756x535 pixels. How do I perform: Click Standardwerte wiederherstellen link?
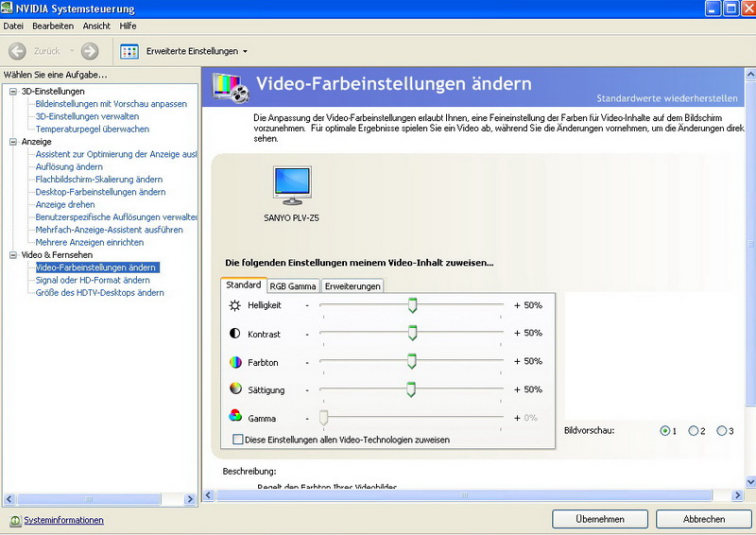coord(667,98)
